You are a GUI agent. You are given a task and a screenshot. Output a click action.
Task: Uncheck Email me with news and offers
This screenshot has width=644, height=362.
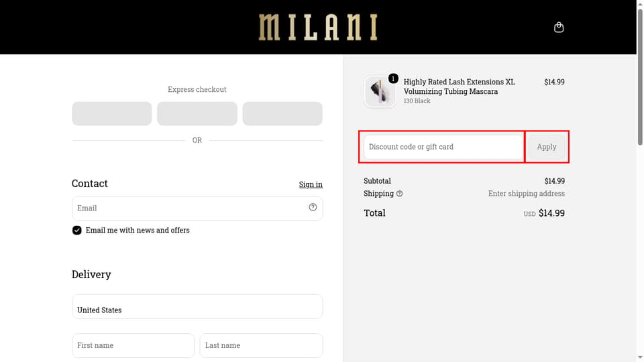click(x=76, y=230)
